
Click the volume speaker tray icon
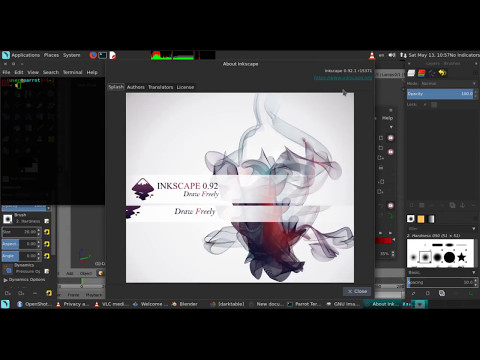coord(392,55)
